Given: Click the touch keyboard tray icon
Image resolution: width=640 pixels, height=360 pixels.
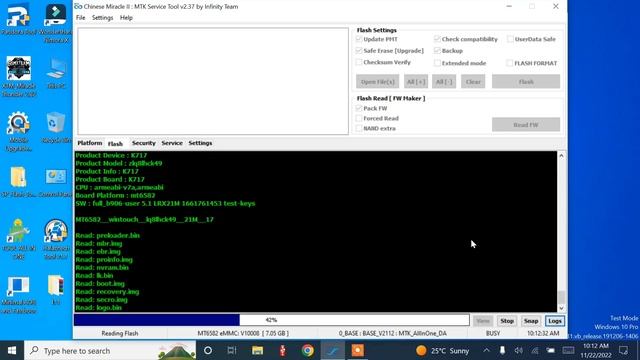Looking at the screenshot, I should click(x=568, y=351).
